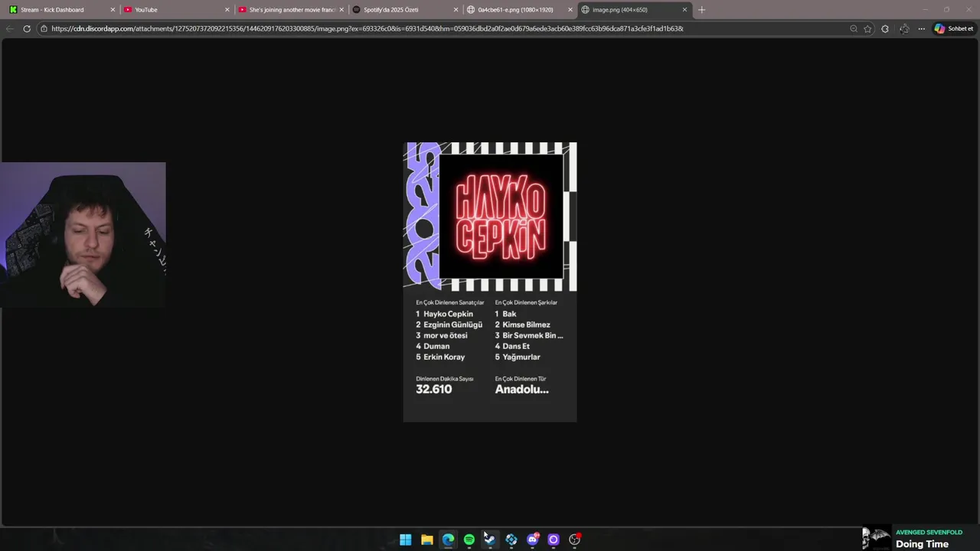Click the song Bir Sevmek Bin...
The image size is (980, 551).
tap(533, 335)
